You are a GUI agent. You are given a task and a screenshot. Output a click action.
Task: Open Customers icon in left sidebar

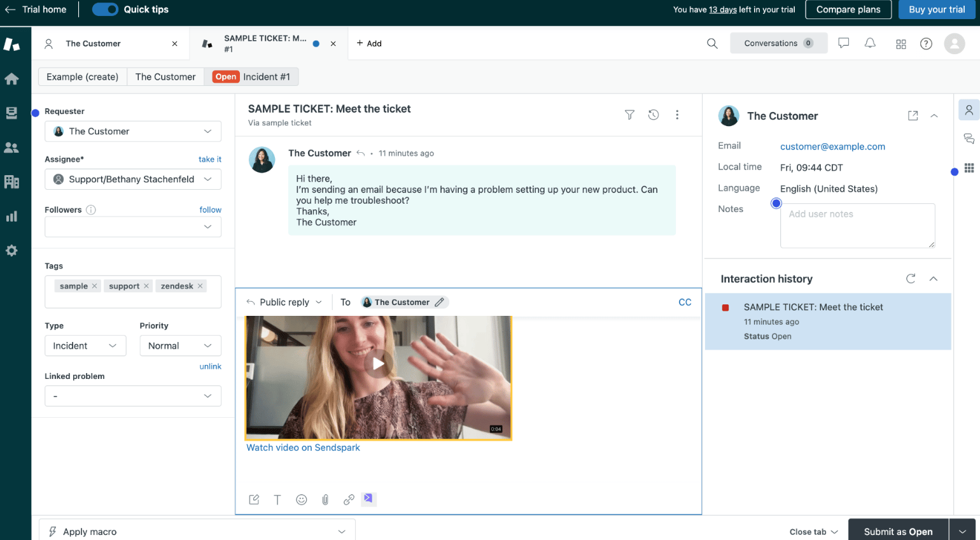[11, 147]
